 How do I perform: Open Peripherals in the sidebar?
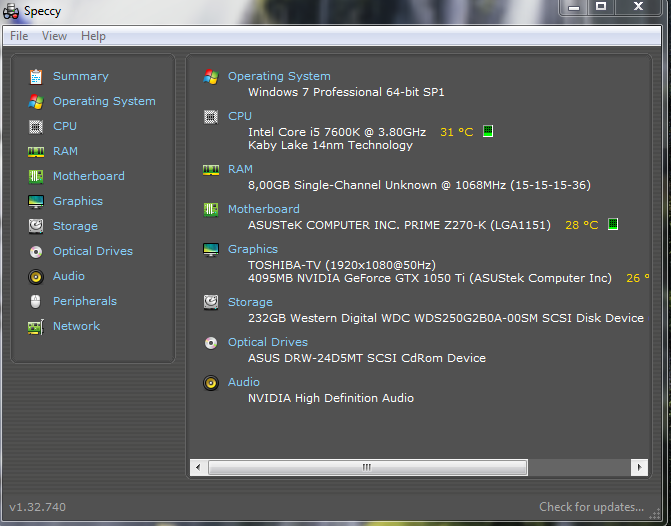pyautogui.click(x=85, y=301)
